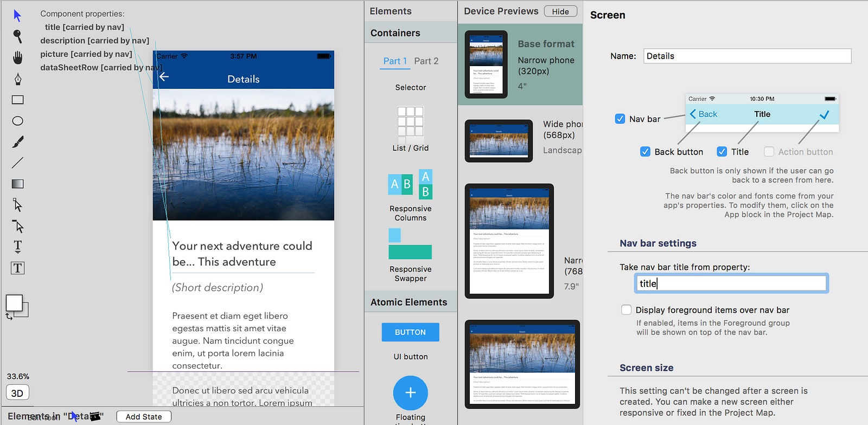Select the line drawing tool

pyautogui.click(x=17, y=163)
